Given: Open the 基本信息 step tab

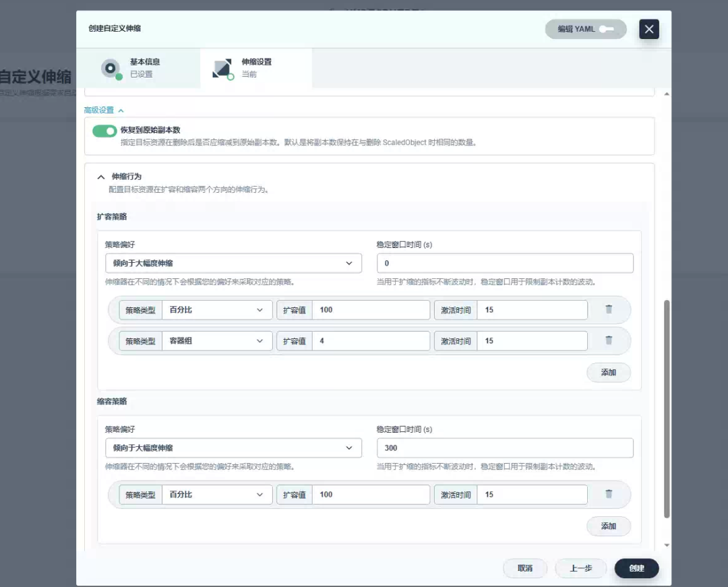Looking at the screenshot, I should click(x=138, y=68).
